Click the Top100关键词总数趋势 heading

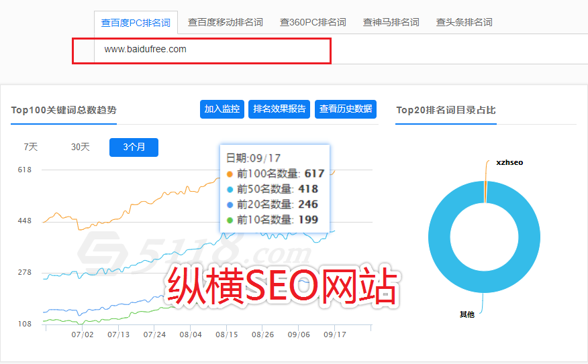[x=64, y=110]
